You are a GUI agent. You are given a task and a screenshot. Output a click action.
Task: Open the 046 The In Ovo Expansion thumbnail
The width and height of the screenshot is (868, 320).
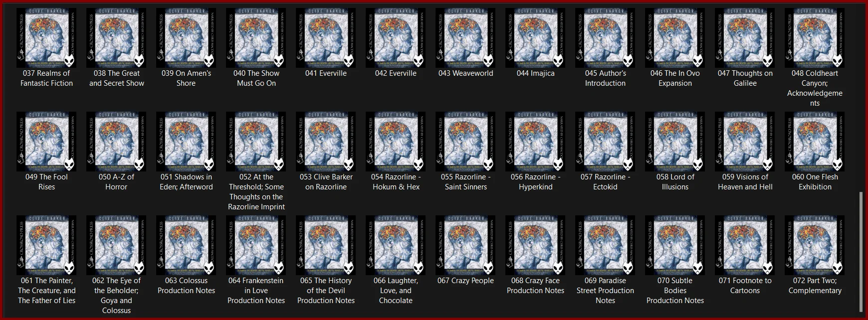pyautogui.click(x=675, y=38)
